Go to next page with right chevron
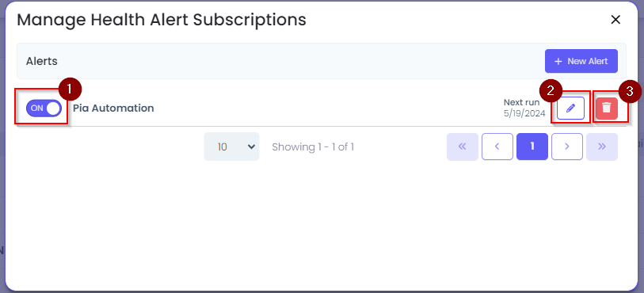This screenshot has height=293, width=644. [567, 146]
